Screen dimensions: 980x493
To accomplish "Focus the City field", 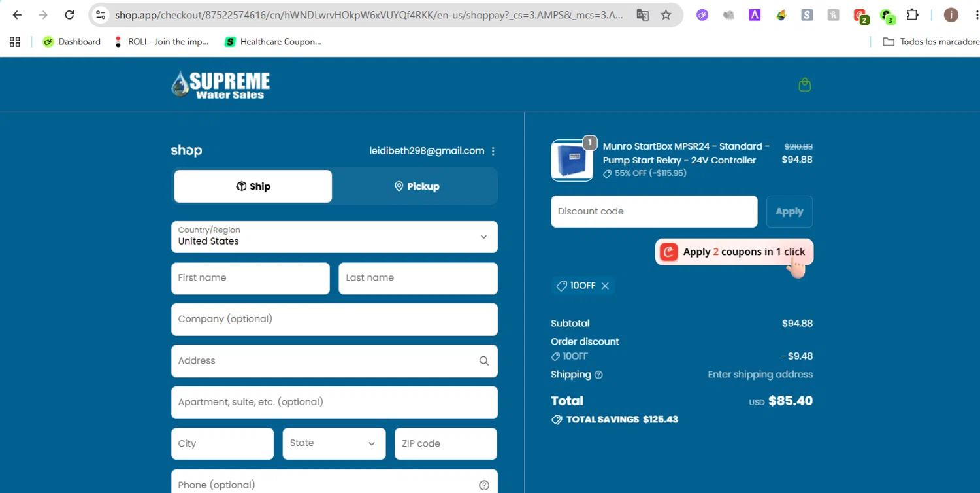I will (x=222, y=444).
